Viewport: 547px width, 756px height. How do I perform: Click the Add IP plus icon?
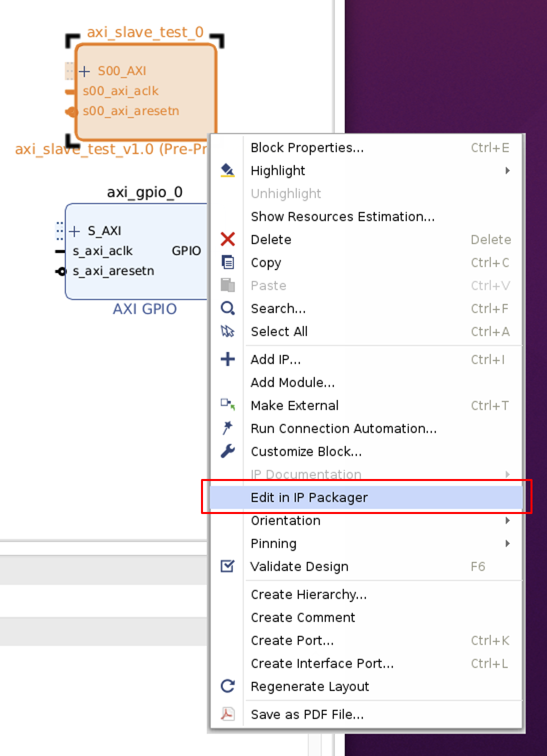coord(227,359)
